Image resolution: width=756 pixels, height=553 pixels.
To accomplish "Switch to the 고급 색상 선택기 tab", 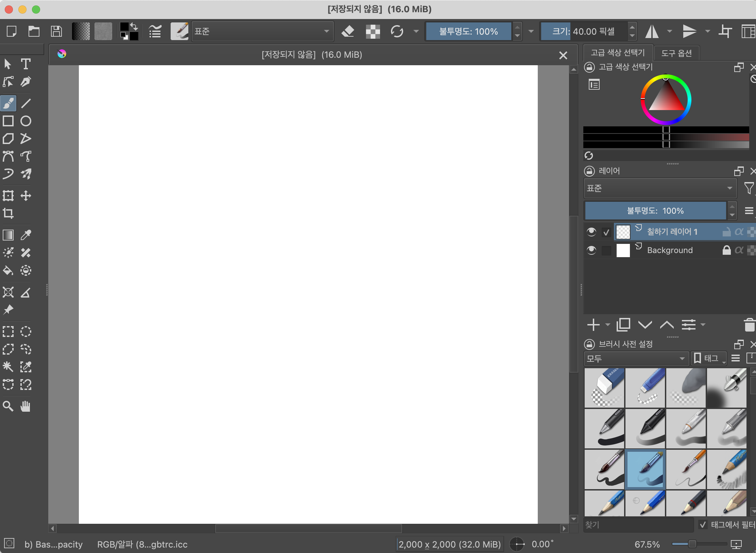I will point(618,53).
